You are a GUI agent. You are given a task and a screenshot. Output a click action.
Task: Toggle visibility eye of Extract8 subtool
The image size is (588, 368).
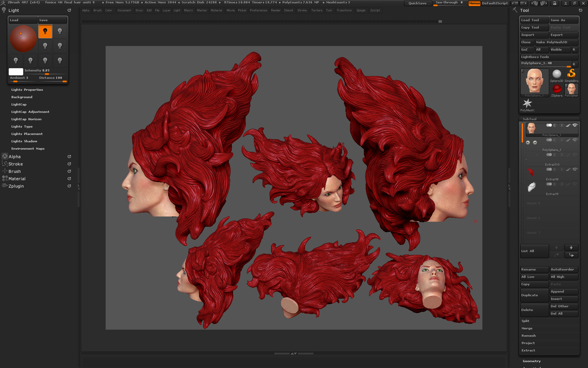pyautogui.click(x=575, y=169)
